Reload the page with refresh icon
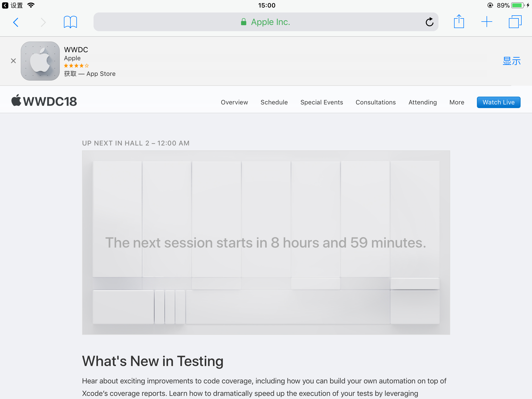Viewport: 532px width, 399px height. pos(429,22)
